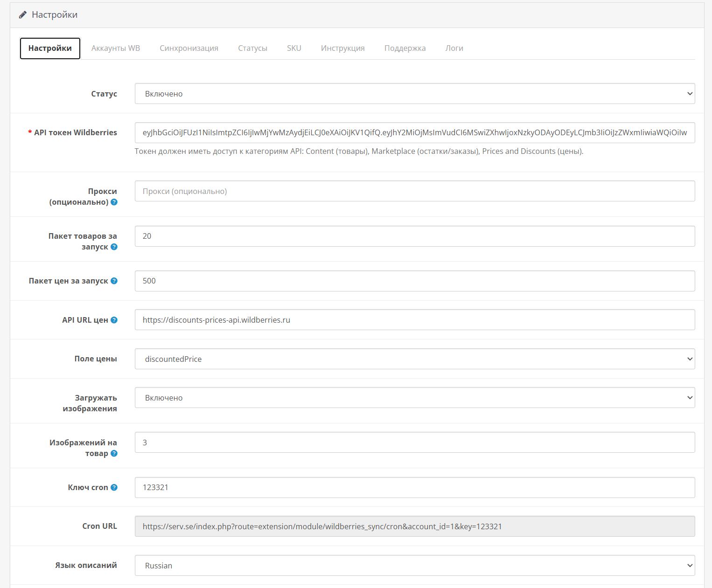Select the SKU tab

(x=294, y=48)
